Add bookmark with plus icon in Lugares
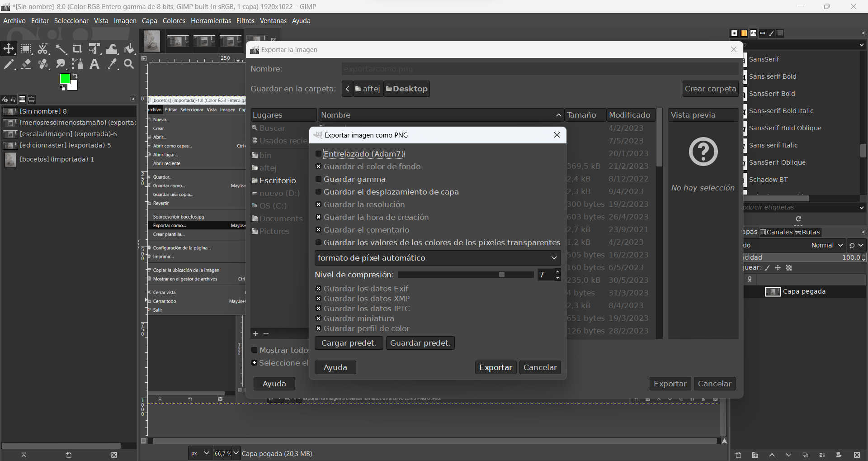 pyautogui.click(x=255, y=333)
